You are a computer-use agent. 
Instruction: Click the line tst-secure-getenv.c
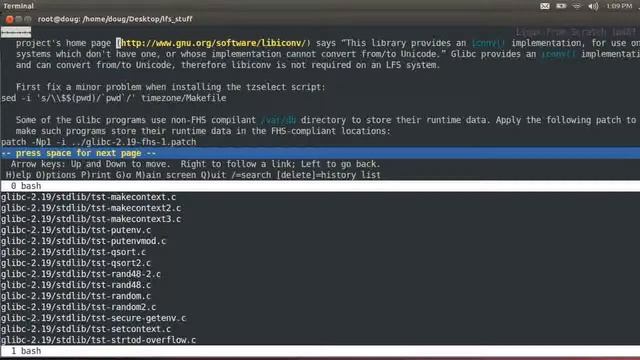[93, 318]
